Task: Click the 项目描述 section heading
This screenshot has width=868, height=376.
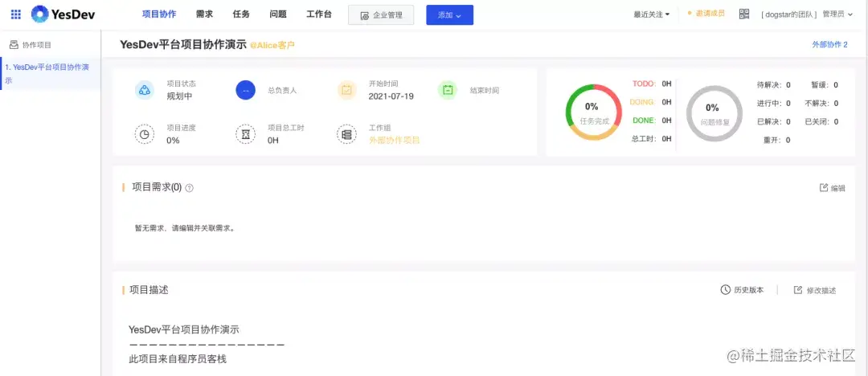Action: click(149, 289)
